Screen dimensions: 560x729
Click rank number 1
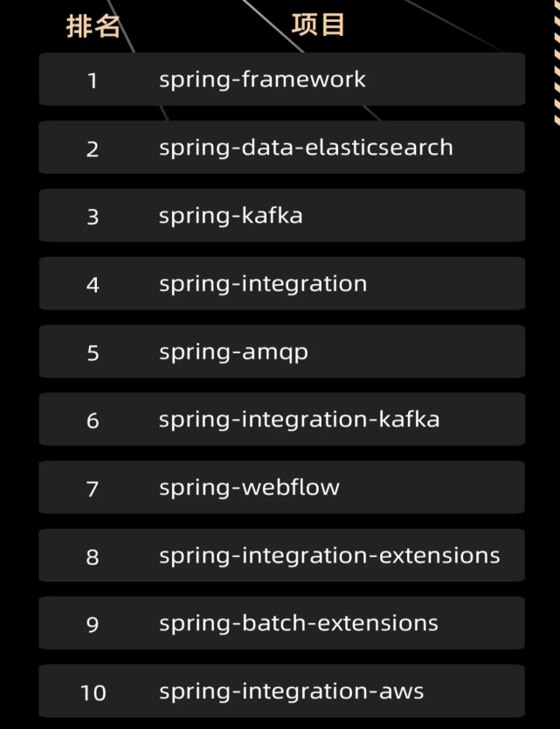point(93,80)
